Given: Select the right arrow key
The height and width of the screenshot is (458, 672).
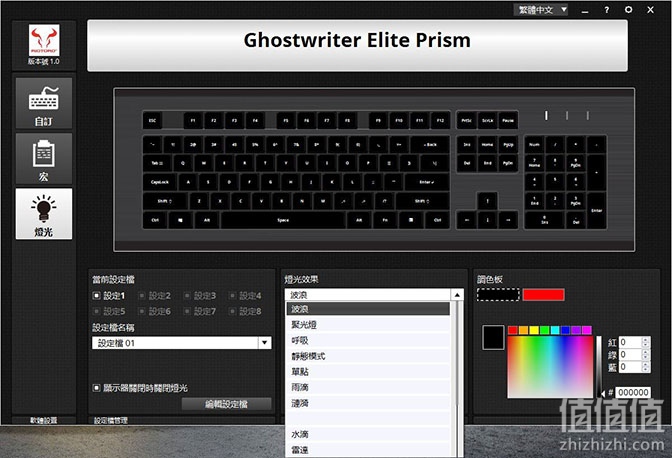Looking at the screenshot, I should (508, 220).
